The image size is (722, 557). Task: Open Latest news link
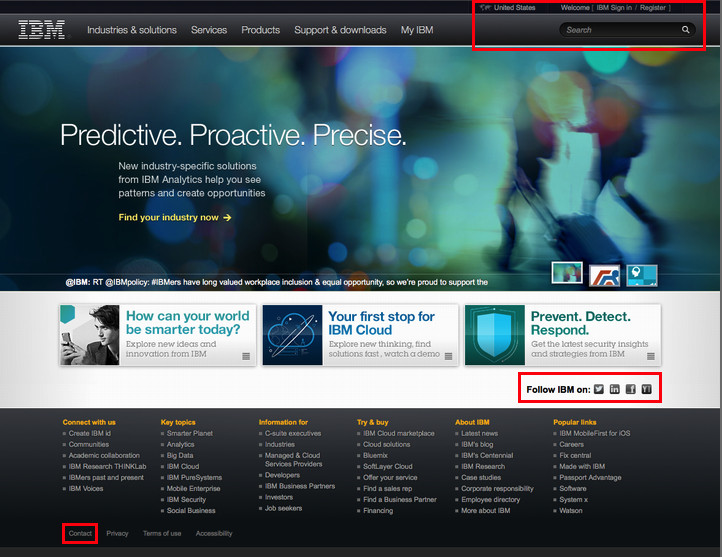479,433
